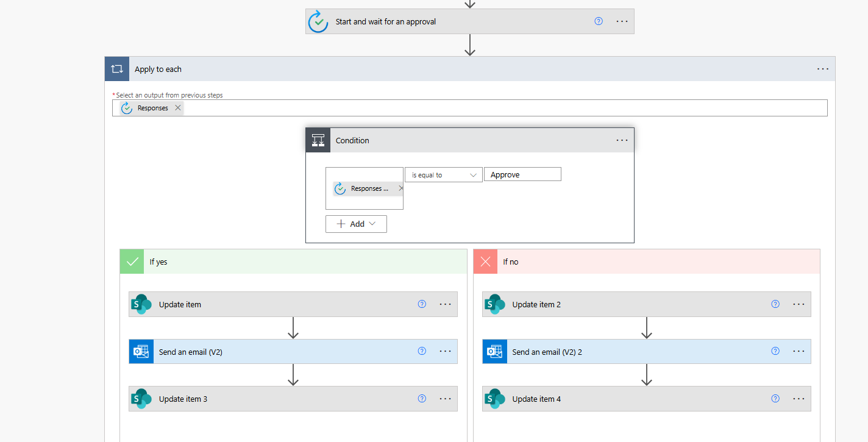Click the Condition branch icon
Image resolution: width=868 pixels, height=442 pixels.
[x=318, y=140]
